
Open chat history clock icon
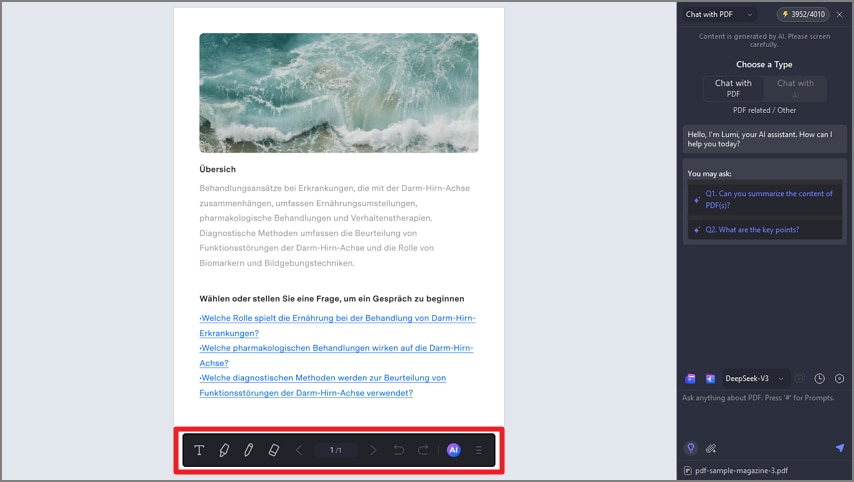pyautogui.click(x=819, y=379)
